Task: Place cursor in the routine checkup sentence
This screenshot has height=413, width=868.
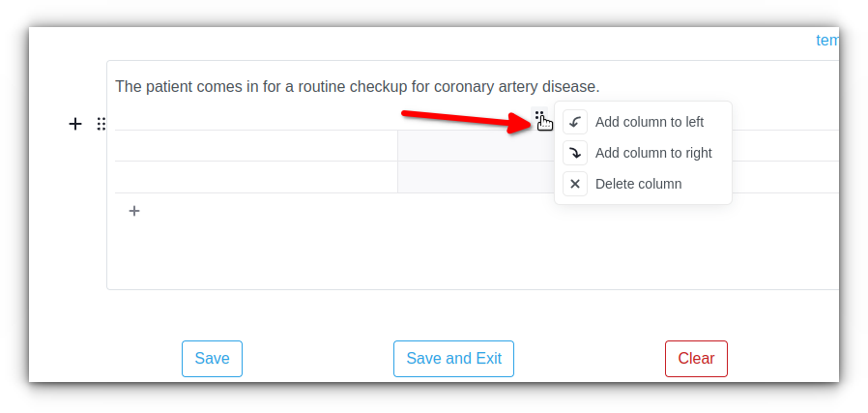Action: (357, 87)
